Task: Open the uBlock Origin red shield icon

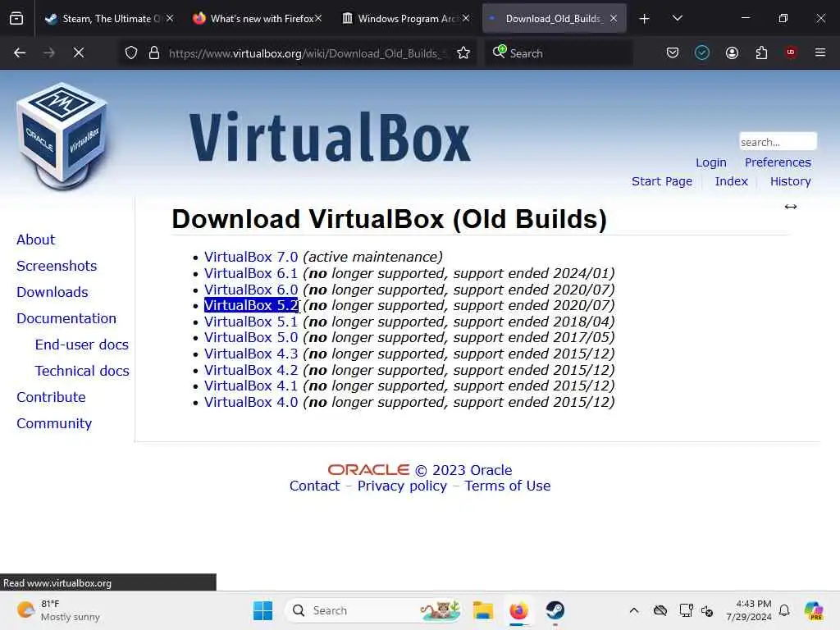Action: [791, 52]
